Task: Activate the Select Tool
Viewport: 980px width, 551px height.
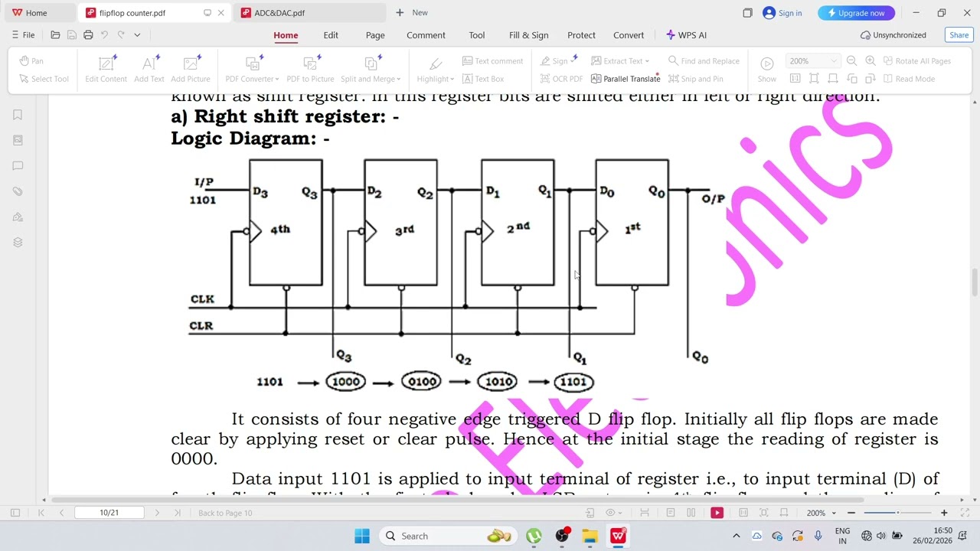Action: (44, 79)
